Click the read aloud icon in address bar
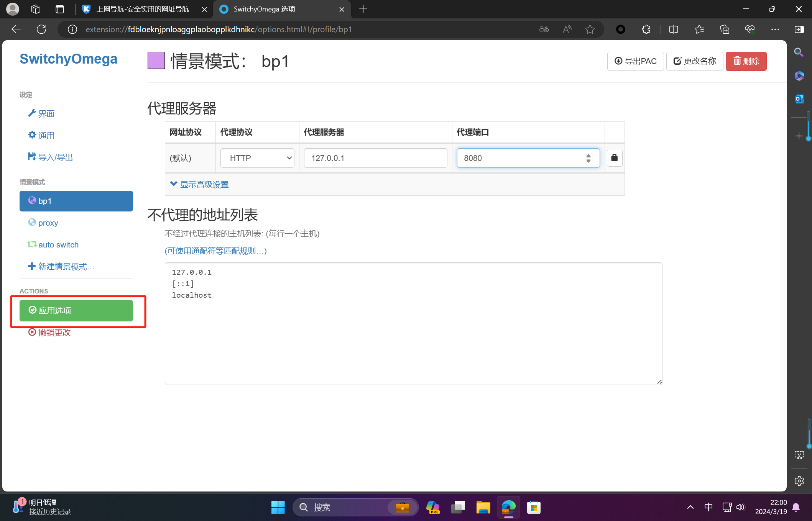This screenshot has width=812, height=521. pyautogui.click(x=567, y=29)
